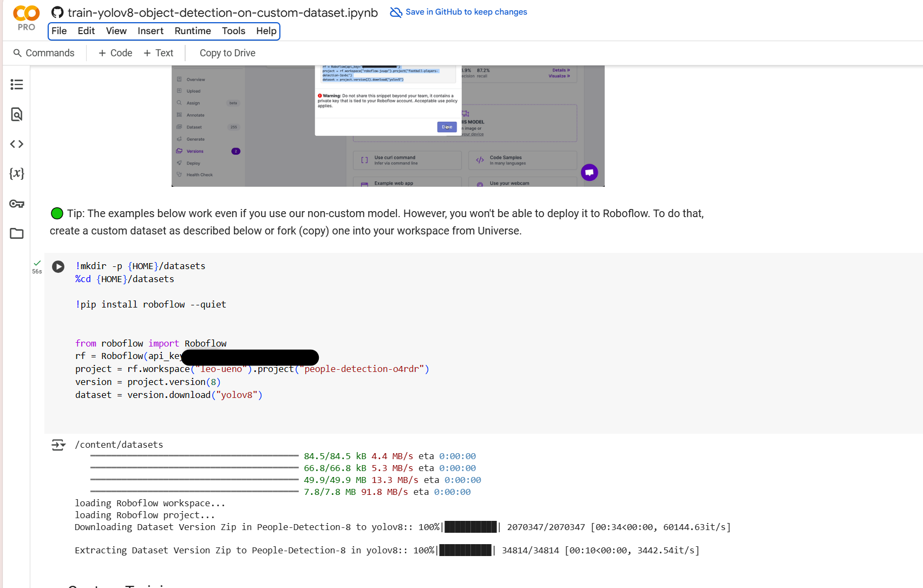The width and height of the screenshot is (923, 588).
Task: Click the from roboflow import line
Action: point(150,343)
